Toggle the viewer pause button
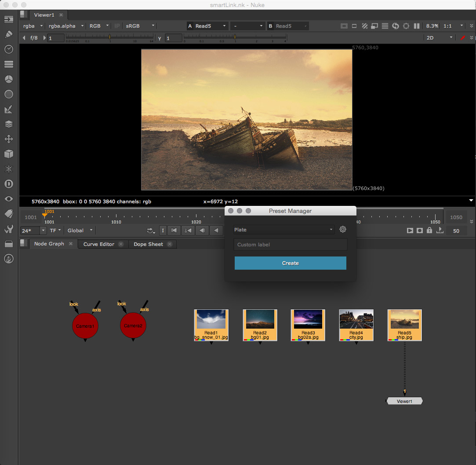This screenshot has height=465, width=476. point(417,26)
